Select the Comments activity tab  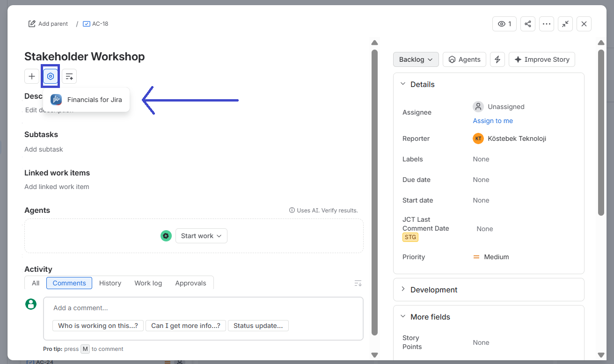click(69, 283)
